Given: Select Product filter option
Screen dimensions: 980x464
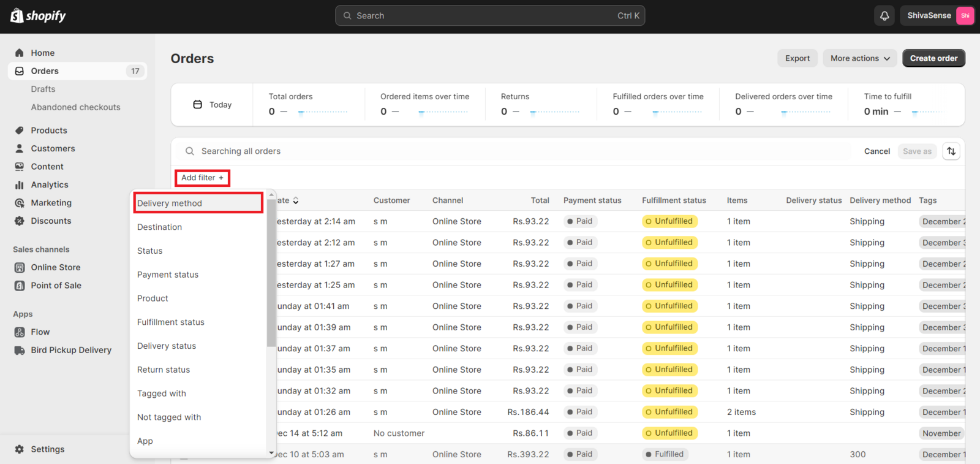Looking at the screenshot, I should (x=198, y=299).
